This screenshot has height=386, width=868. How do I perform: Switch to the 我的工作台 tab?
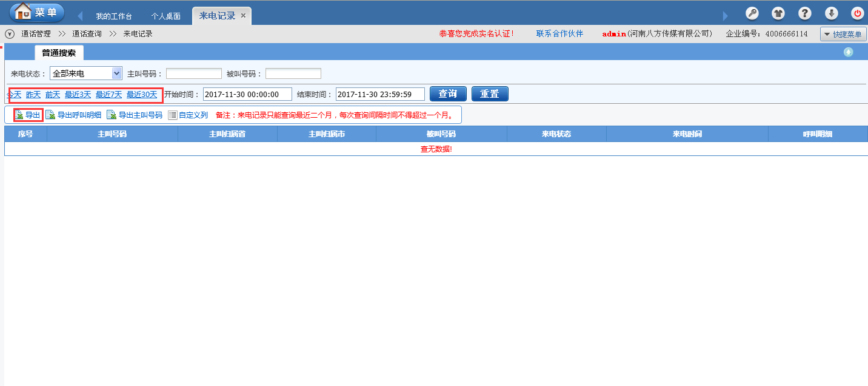point(113,16)
